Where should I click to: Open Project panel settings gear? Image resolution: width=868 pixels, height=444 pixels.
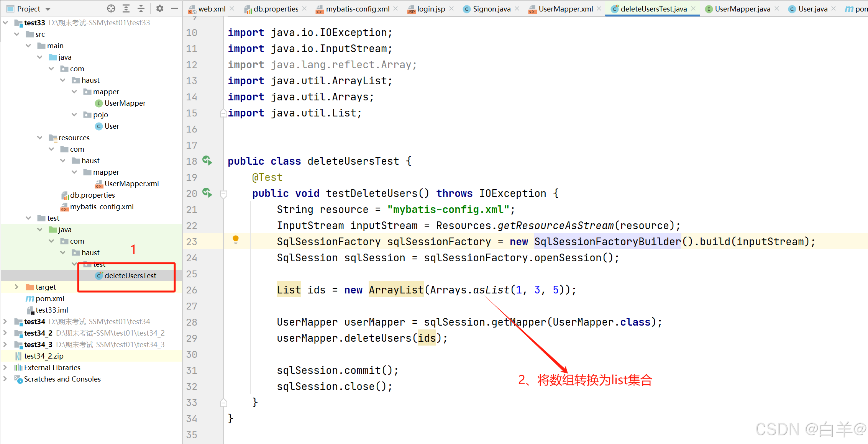point(160,8)
